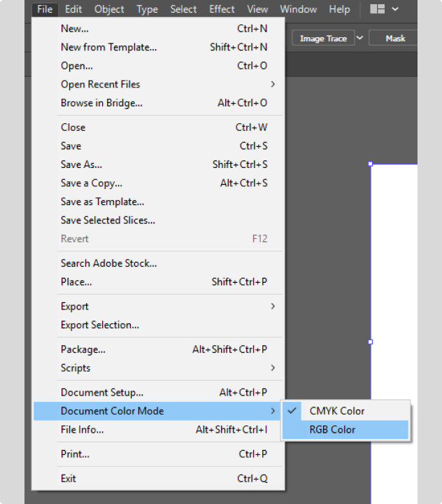Click the Mask button
This screenshot has height=504, width=442.
[x=393, y=38]
